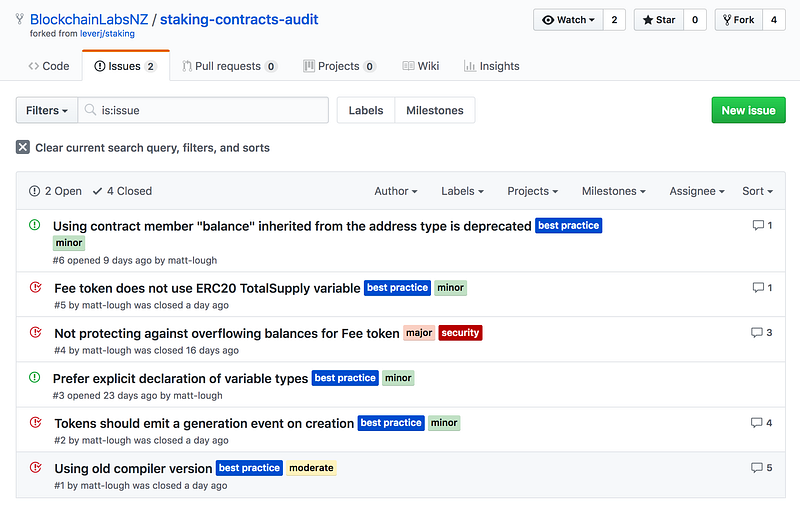
Task: Create a New issue
Action: point(748,110)
